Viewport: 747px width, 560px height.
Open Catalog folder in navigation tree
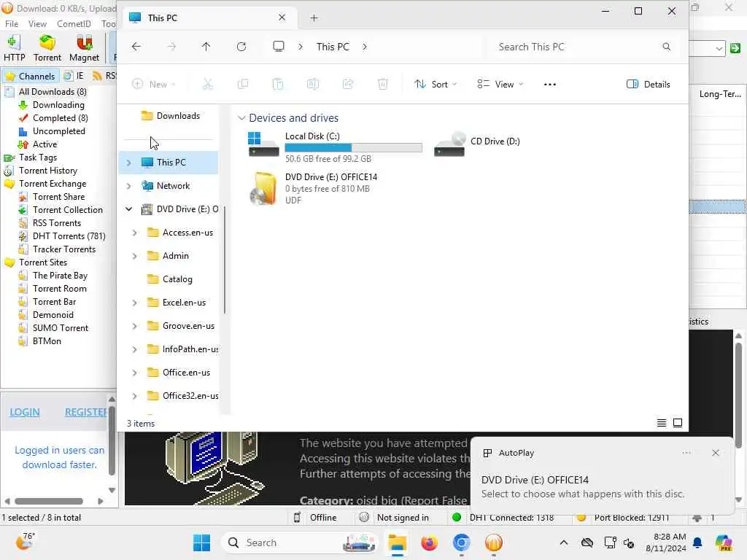pos(171,279)
